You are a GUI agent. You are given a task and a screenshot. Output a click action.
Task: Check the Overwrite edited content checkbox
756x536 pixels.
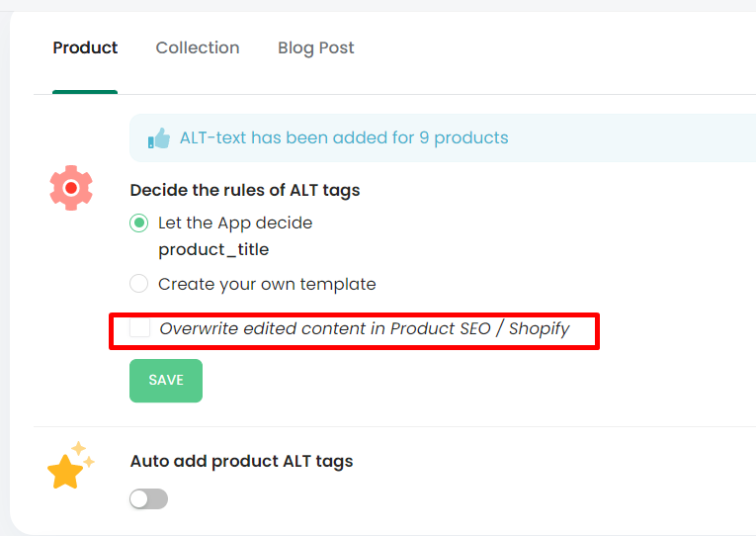click(139, 327)
